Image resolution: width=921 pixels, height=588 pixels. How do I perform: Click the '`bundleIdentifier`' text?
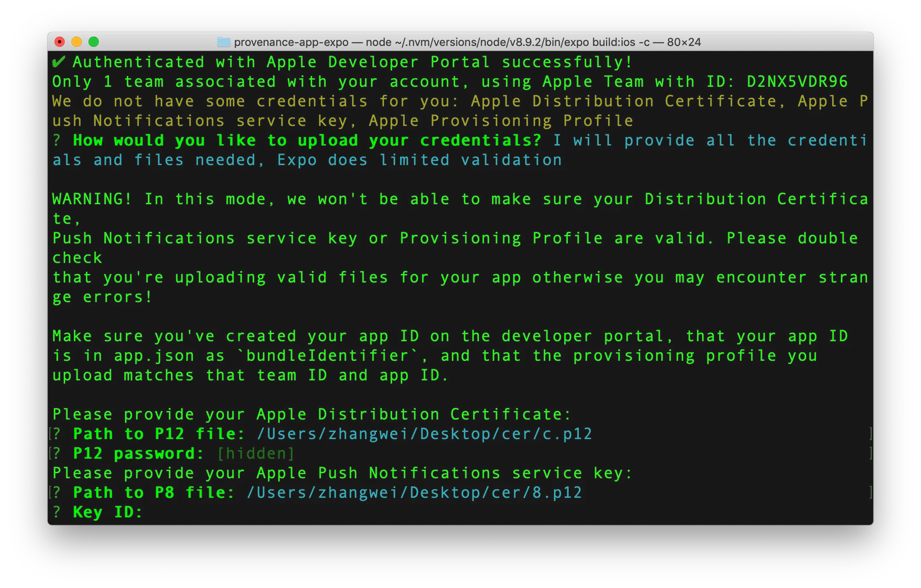click(328, 356)
